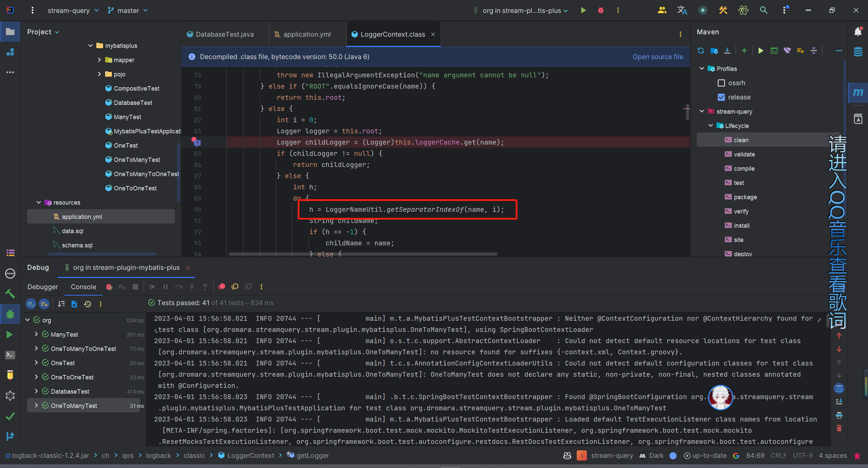Click the Search Everywhere magnifier
This screenshot has height=468, width=868.
[764, 10]
